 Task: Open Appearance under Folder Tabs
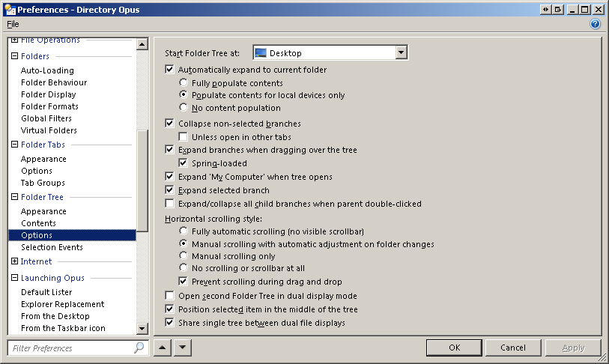point(43,159)
